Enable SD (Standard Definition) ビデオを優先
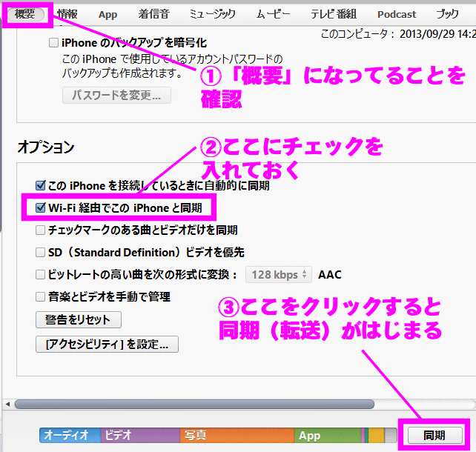Screen dimensions: 476x452 (x=41, y=253)
